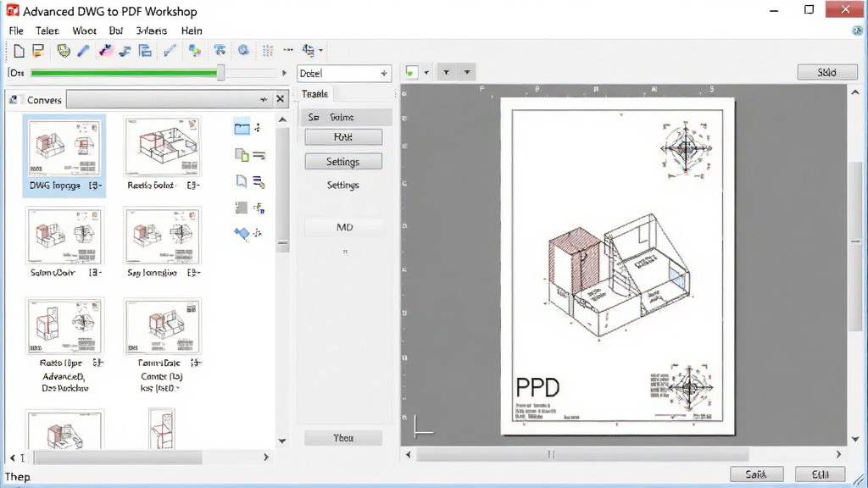Screen dimensions: 868x488
Task: Click the copy documents side icon
Action: [242, 155]
